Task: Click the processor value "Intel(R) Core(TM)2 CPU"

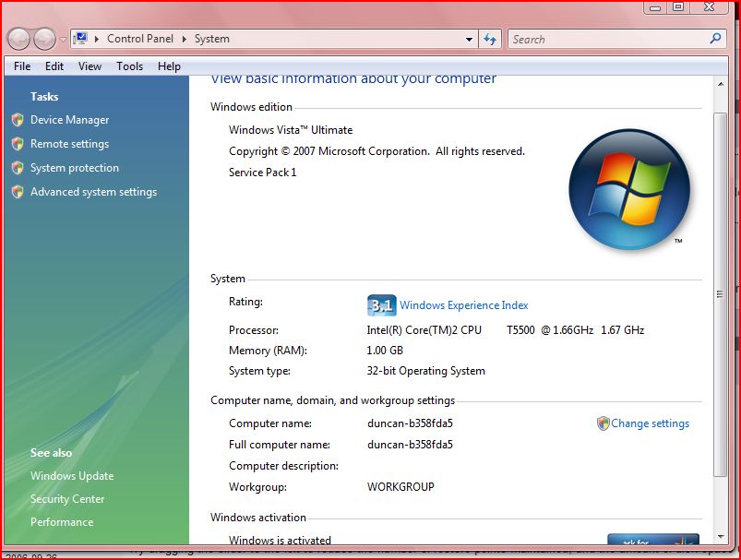Action: coord(424,330)
